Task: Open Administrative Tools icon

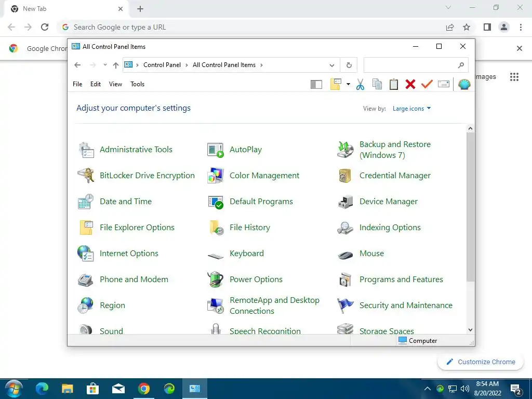Action: pyautogui.click(x=86, y=150)
